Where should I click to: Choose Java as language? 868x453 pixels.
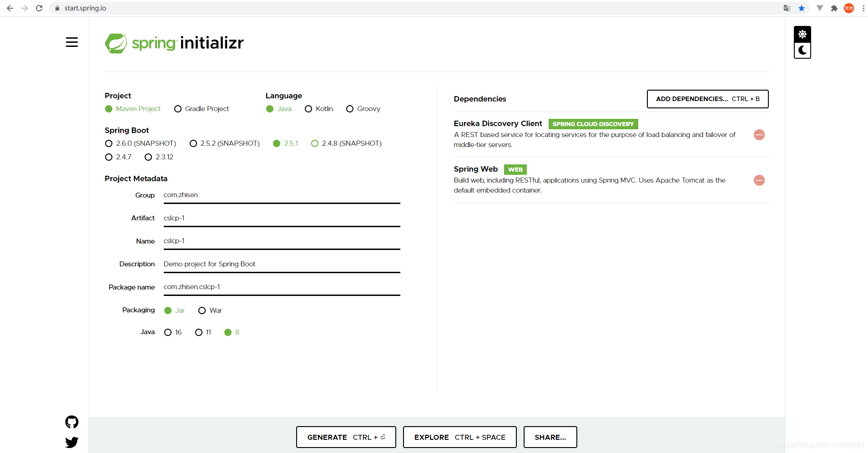point(279,109)
